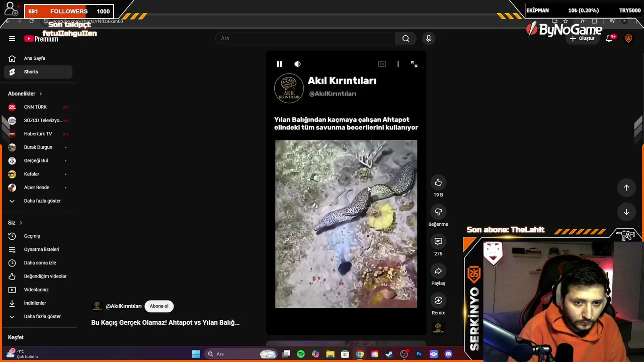644x362 pixels.
Task: Open YouTube notifications bell
Action: [x=609, y=38]
